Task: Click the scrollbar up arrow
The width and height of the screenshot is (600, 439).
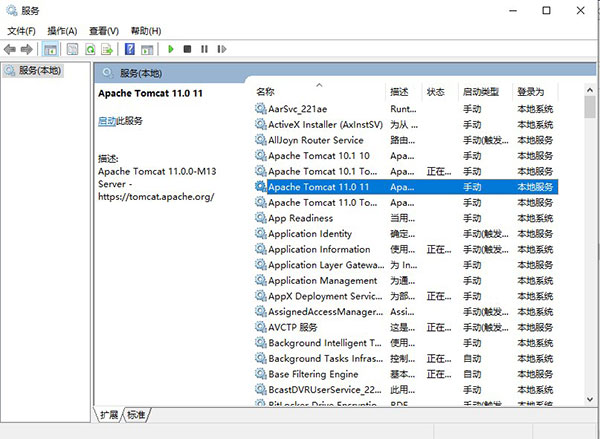Action: (x=590, y=90)
